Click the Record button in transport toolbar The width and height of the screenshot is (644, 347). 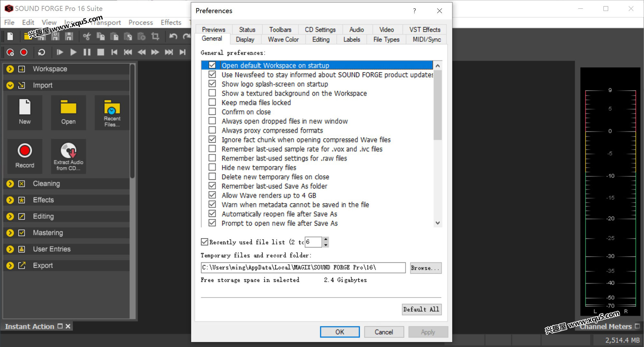click(24, 52)
